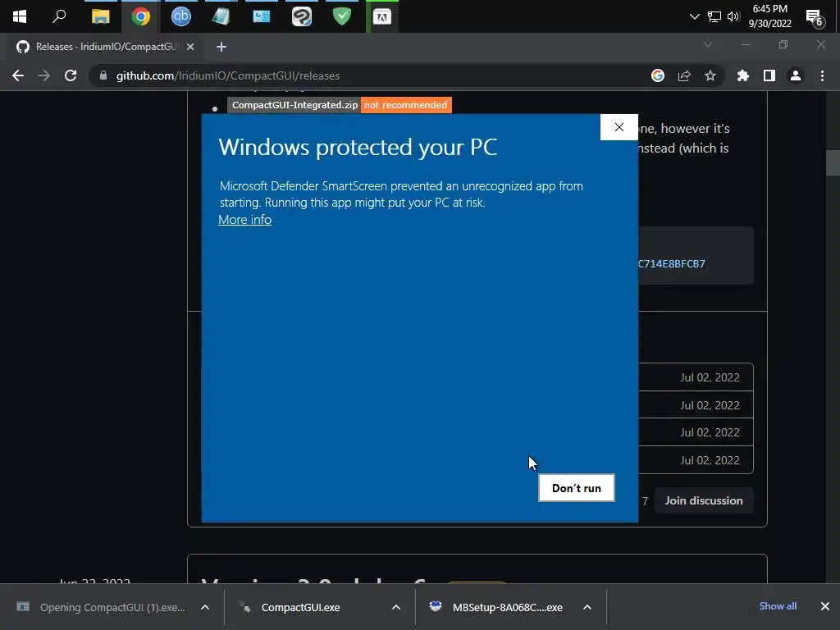Click Show all downloads
The width and height of the screenshot is (840, 630).
click(778, 606)
